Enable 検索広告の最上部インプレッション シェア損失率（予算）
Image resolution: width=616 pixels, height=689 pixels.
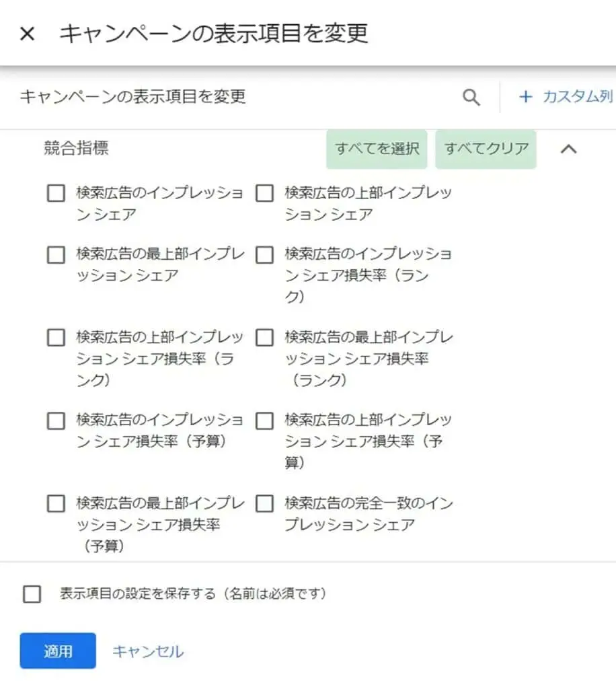(x=56, y=503)
